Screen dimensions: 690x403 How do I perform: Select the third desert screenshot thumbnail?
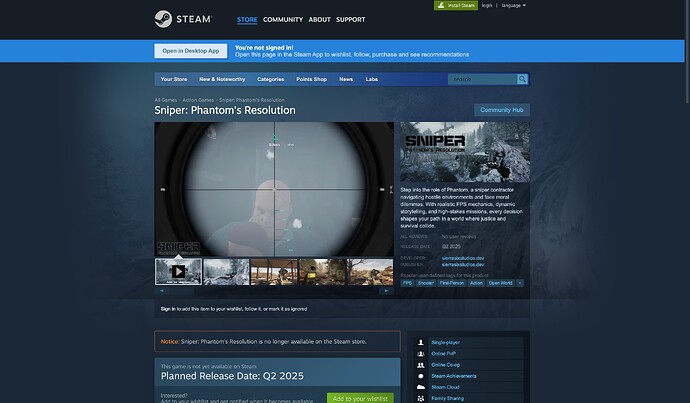[274, 272]
